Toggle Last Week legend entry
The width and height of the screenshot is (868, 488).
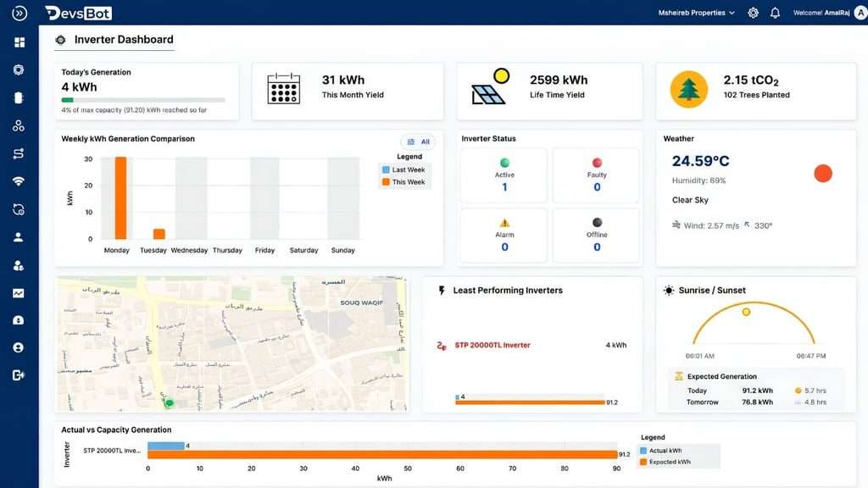(403, 169)
